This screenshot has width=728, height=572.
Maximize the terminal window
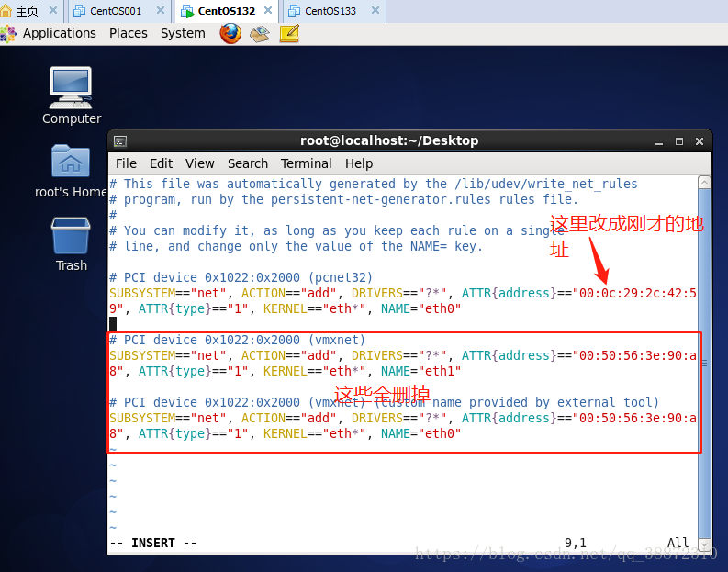pos(679,141)
